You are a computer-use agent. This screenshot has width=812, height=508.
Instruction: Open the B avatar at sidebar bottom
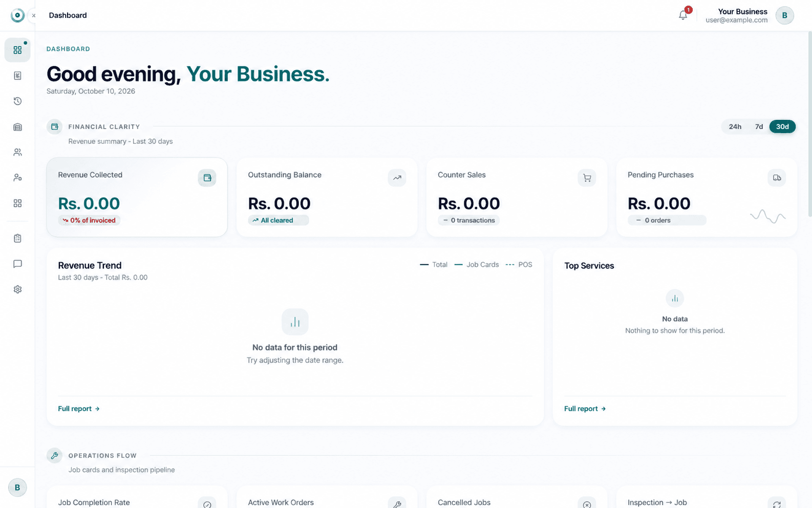(17, 488)
